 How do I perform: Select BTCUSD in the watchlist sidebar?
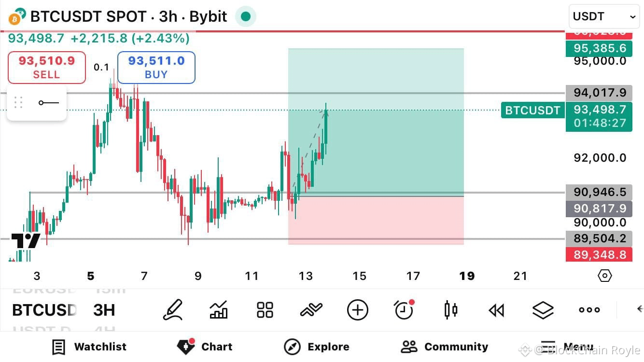[x=43, y=309]
